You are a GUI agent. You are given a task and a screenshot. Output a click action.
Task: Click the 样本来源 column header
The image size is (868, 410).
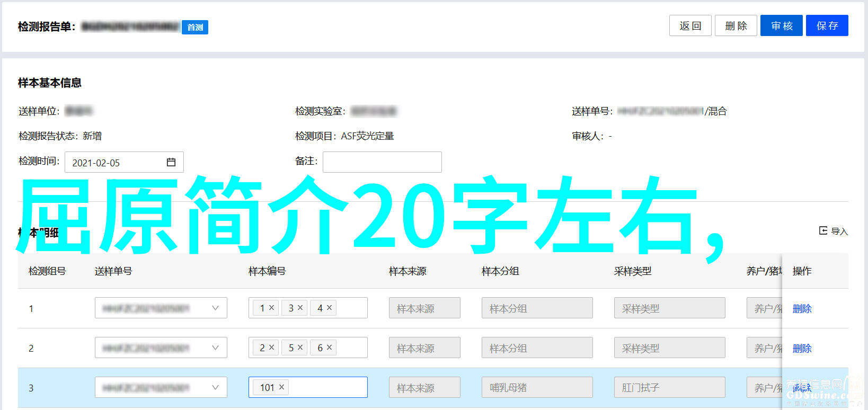[x=408, y=271]
